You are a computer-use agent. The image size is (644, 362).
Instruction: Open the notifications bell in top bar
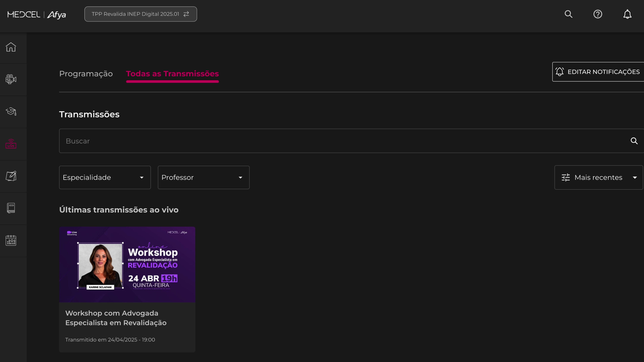627,14
